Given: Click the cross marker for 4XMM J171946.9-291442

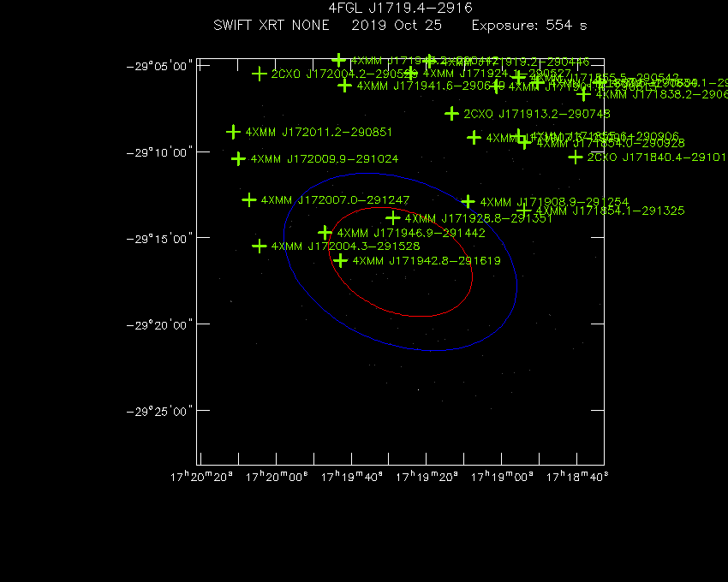Looking at the screenshot, I should point(325,233).
